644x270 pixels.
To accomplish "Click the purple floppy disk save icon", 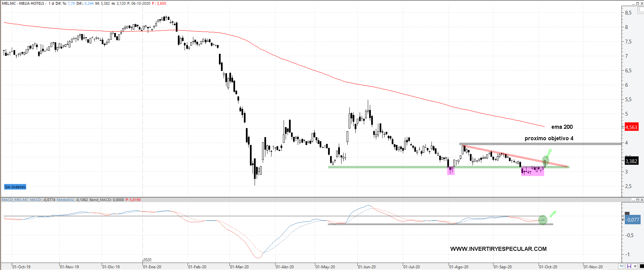I will pyautogui.click(x=629, y=266).
